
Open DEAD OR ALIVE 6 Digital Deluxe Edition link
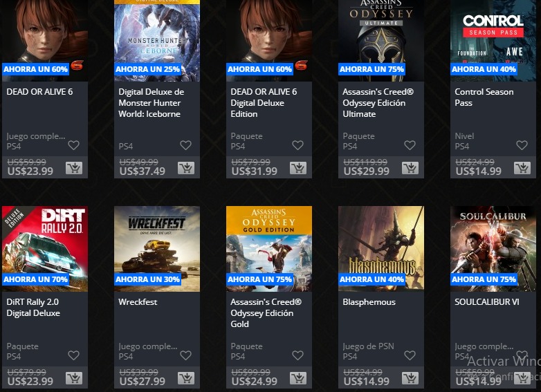click(264, 103)
